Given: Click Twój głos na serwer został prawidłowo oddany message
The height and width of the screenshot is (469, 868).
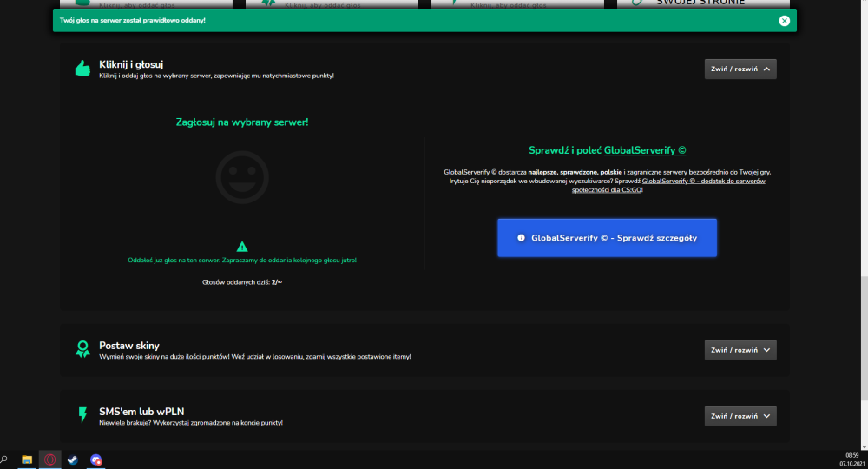Looking at the screenshot, I should 132,20.
